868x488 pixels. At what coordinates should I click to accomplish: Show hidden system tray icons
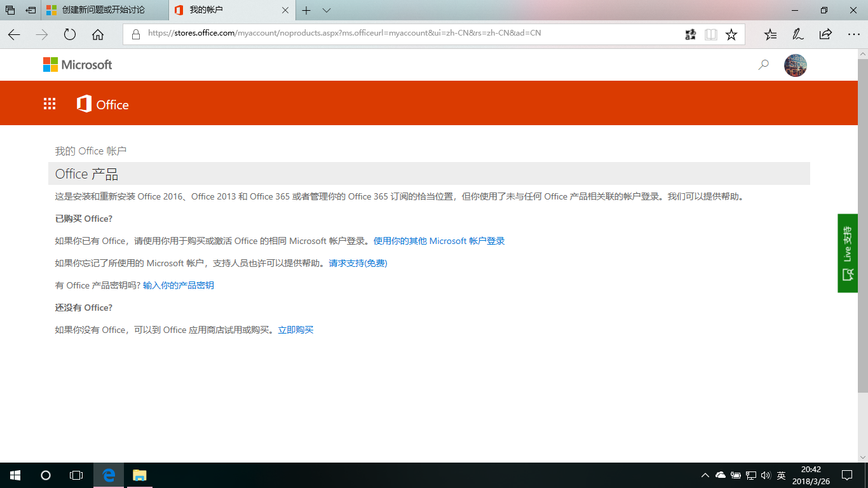point(705,475)
